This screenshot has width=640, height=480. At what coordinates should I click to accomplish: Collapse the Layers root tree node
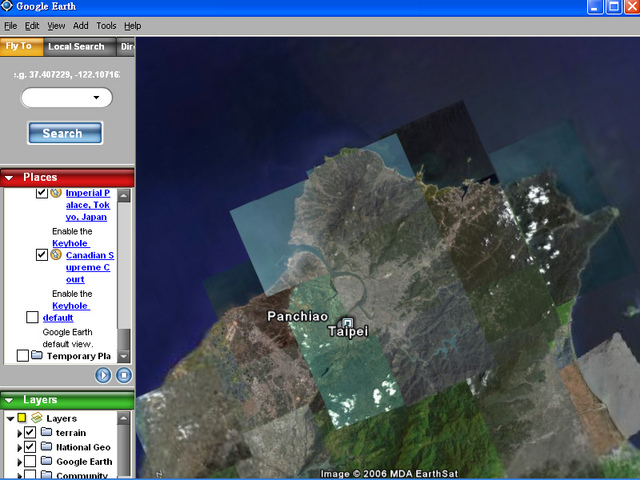pyautogui.click(x=10, y=418)
